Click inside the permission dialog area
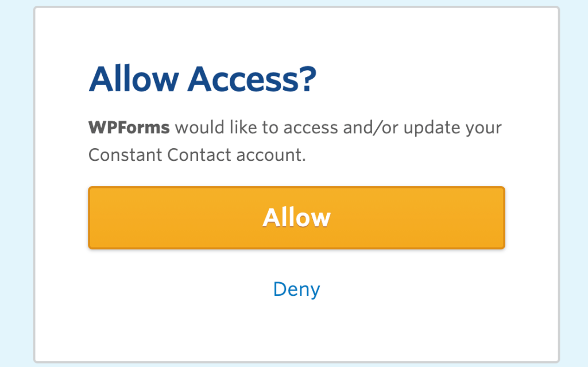This screenshot has height=367, width=588. tap(296, 172)
